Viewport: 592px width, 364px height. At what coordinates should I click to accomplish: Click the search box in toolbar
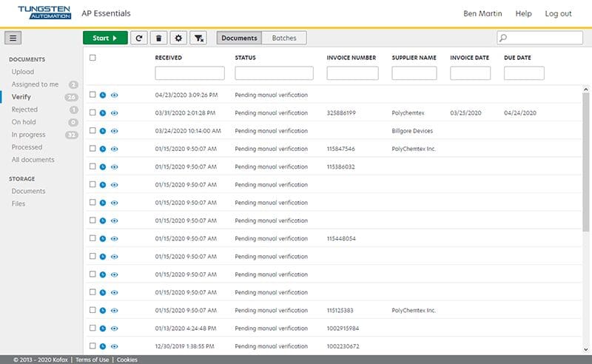pos(539,38)
